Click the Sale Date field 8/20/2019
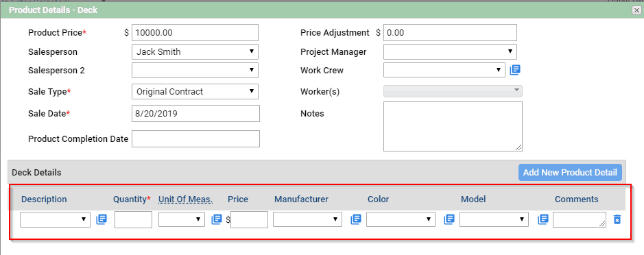The width and height of the screenshot is (644, 255). [196, 113]
